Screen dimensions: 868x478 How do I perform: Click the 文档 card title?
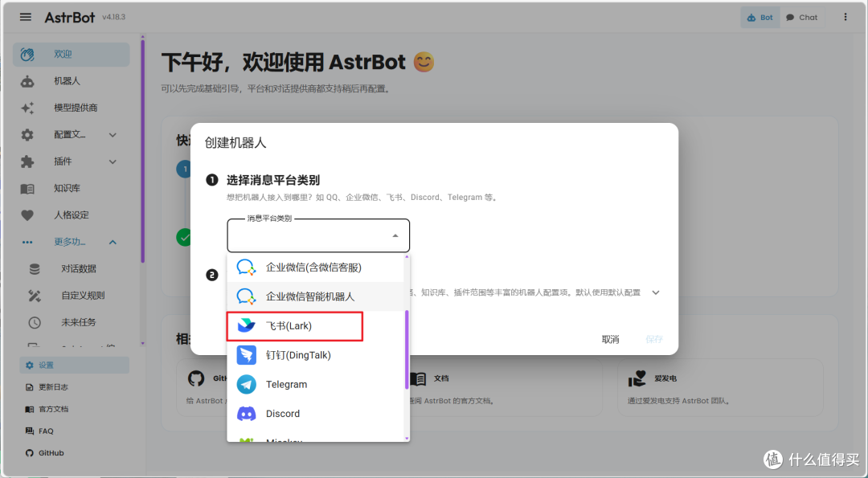tap(441, 378)
